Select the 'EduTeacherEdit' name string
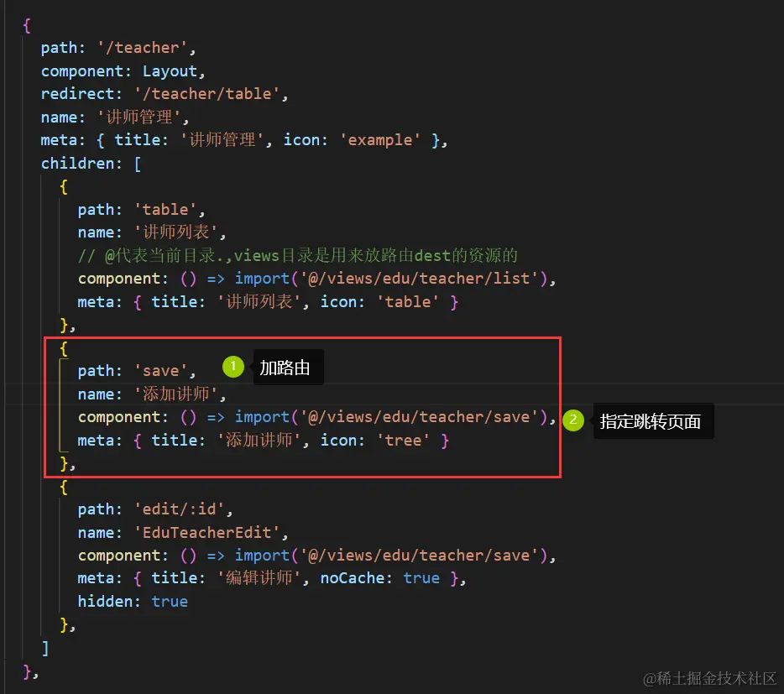 207,532
